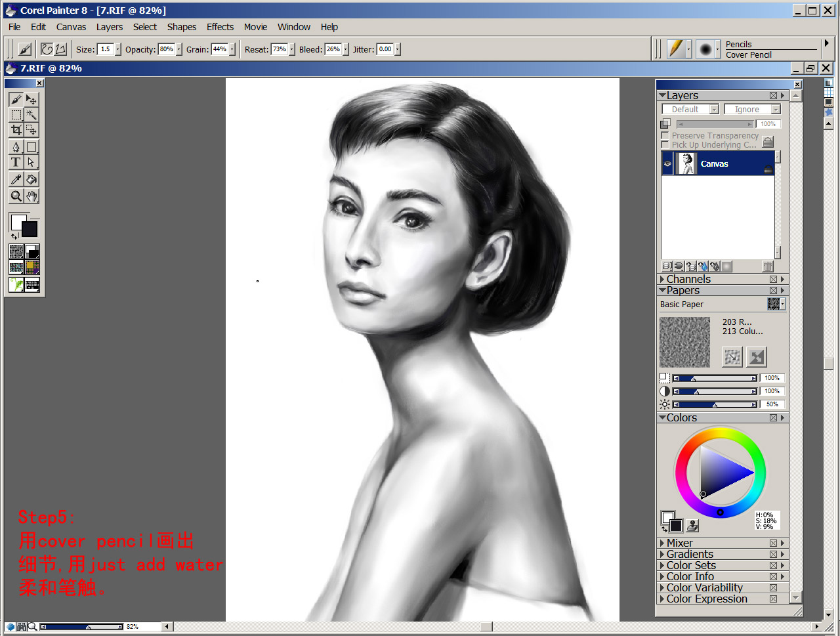Viewport: 840px width, 636px height.
Task: Close the Papers palette with its X box
Action: (773, 291)
